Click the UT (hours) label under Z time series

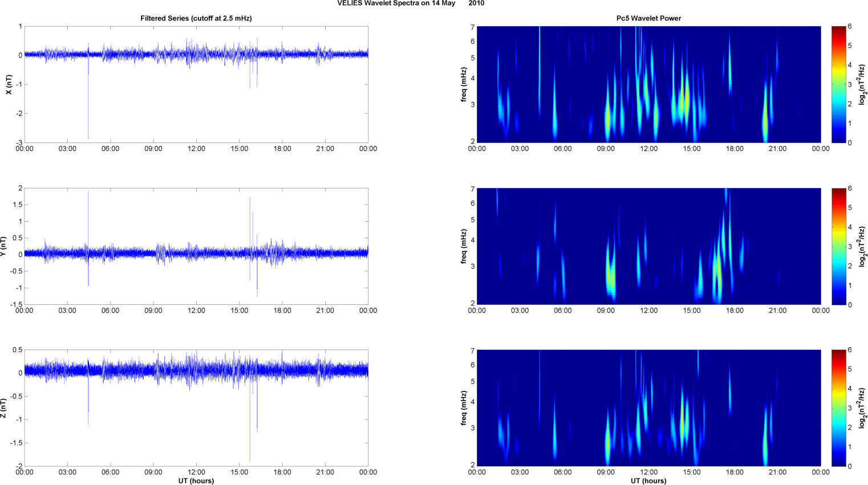tap(196, 481)
